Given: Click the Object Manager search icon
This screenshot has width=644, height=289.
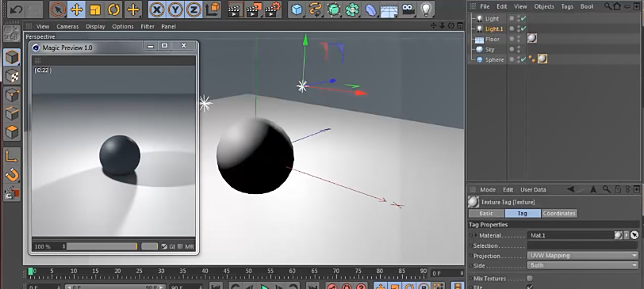Looking at the screenshot, I should [x=608, y=6].
